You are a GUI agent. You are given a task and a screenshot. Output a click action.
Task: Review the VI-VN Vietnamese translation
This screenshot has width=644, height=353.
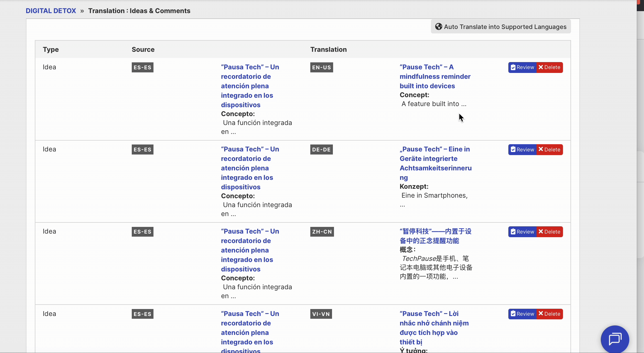click(522, 314)
